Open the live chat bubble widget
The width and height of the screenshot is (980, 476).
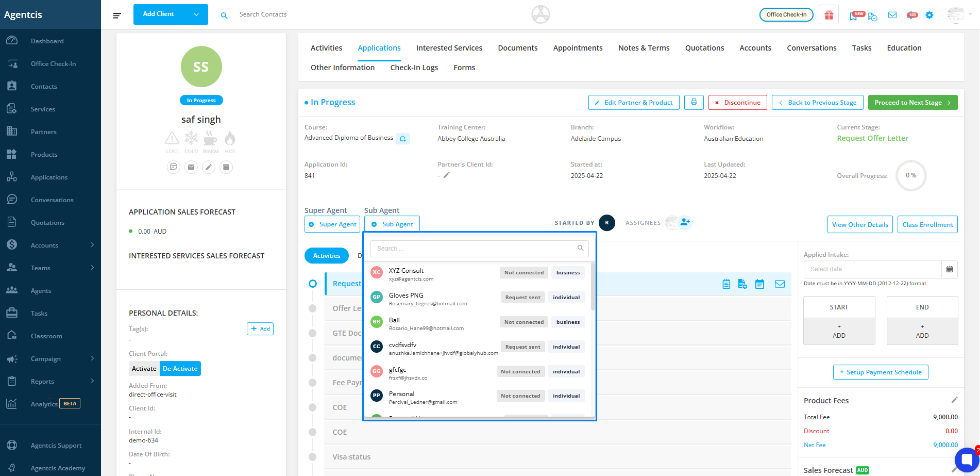tap(967, 459)
